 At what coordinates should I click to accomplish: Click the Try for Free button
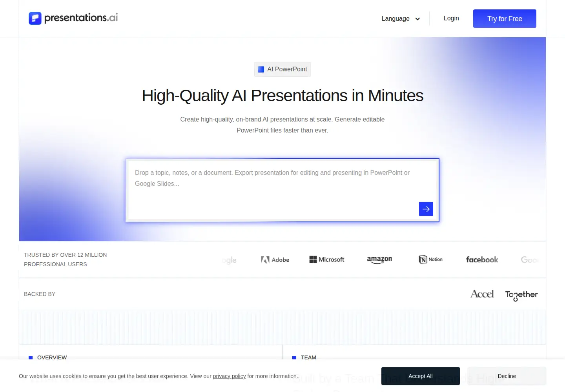[x=505, y=18]
